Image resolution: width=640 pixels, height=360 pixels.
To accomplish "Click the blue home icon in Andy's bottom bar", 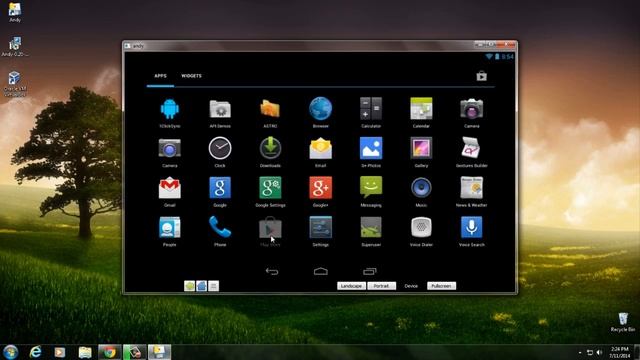I will (202, 286).
